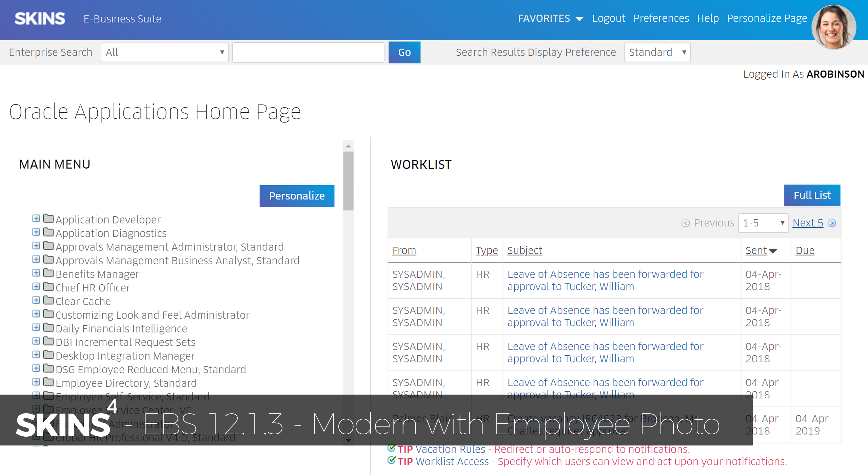The height and width of the screenshot is (475, 868).
Task: Expand the Application Developer node
Action: pos(36,218)
